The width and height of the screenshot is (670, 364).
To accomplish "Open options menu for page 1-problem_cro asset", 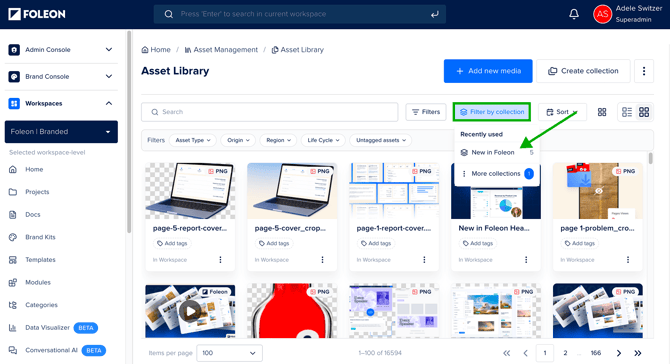I will [x=628, y=260].
